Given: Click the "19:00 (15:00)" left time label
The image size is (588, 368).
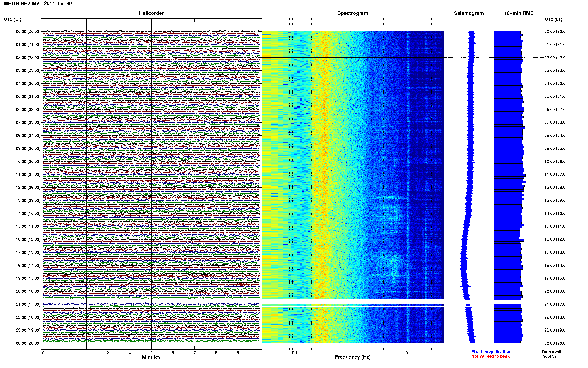Looking at the screenshot, I should (28, 278).
